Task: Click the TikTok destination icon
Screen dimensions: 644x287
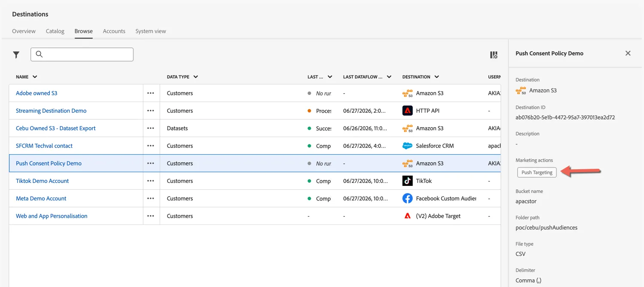Action: (408, 181)
